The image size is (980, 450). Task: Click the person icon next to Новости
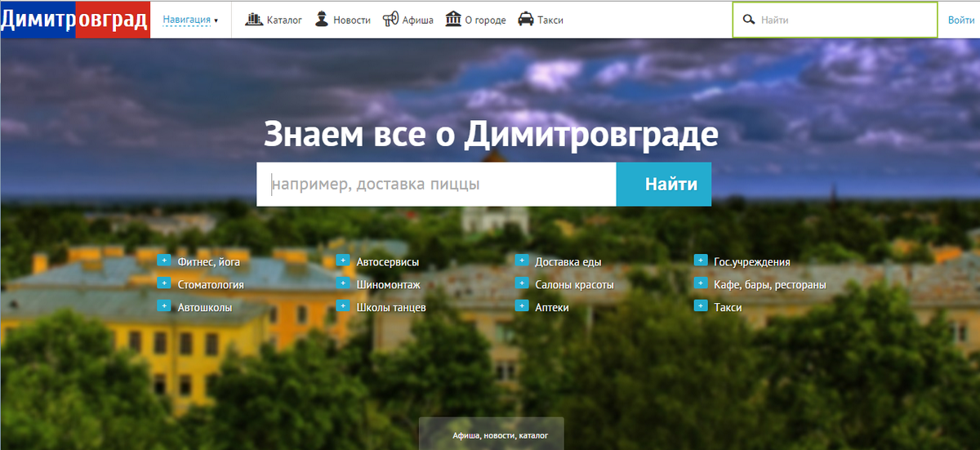point(322,20)
